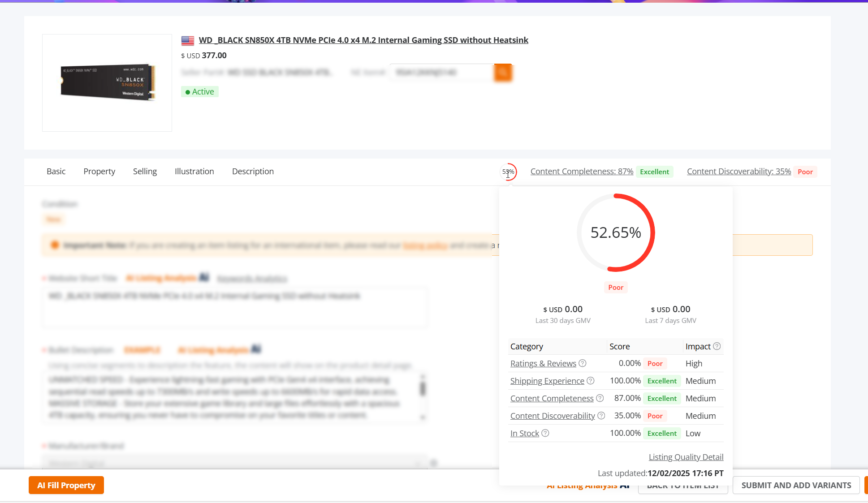Open the Listing Quality Detail link
This screenshot has width=868, height=503.
point(686,457)
